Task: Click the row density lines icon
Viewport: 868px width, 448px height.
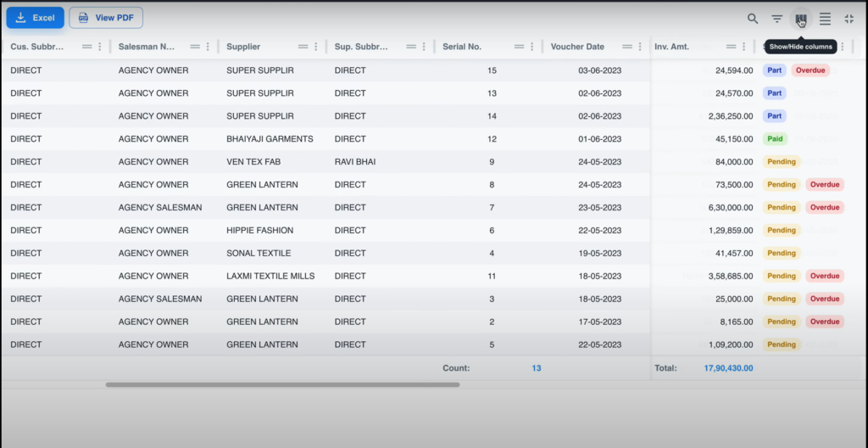Action: pos(825,19)
